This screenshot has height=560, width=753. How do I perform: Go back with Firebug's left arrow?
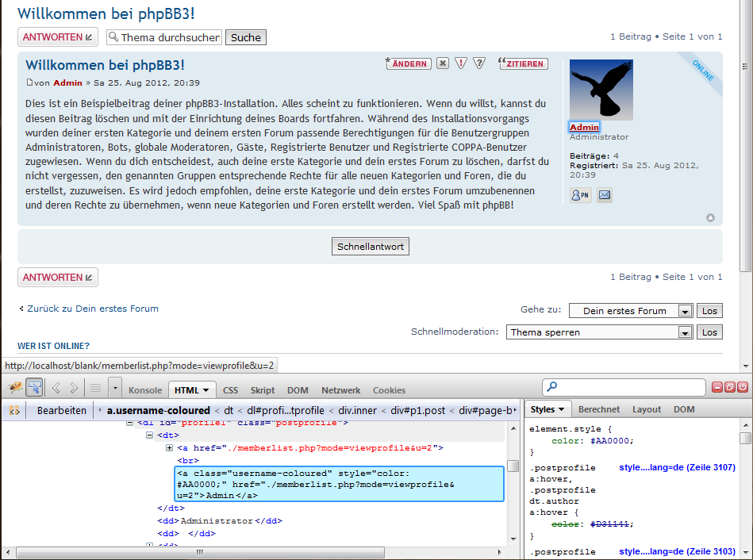tap(56, 388)
